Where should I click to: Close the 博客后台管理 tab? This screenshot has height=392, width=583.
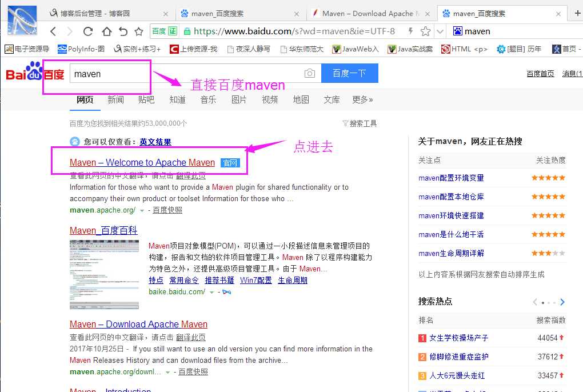(x=165, y=14)
